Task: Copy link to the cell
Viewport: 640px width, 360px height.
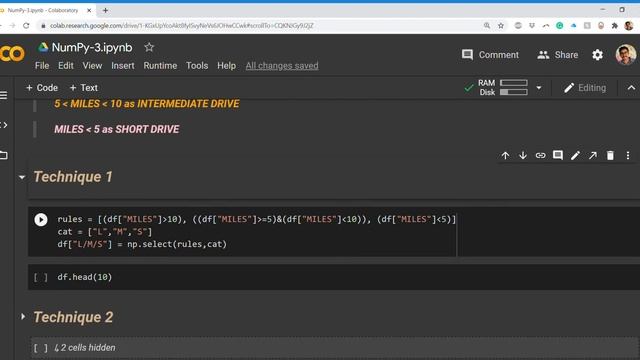Action: tap(540, 156)
